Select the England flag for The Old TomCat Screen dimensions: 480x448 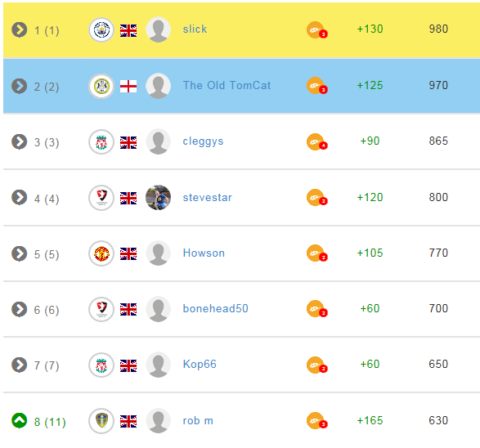coord(128,87)
